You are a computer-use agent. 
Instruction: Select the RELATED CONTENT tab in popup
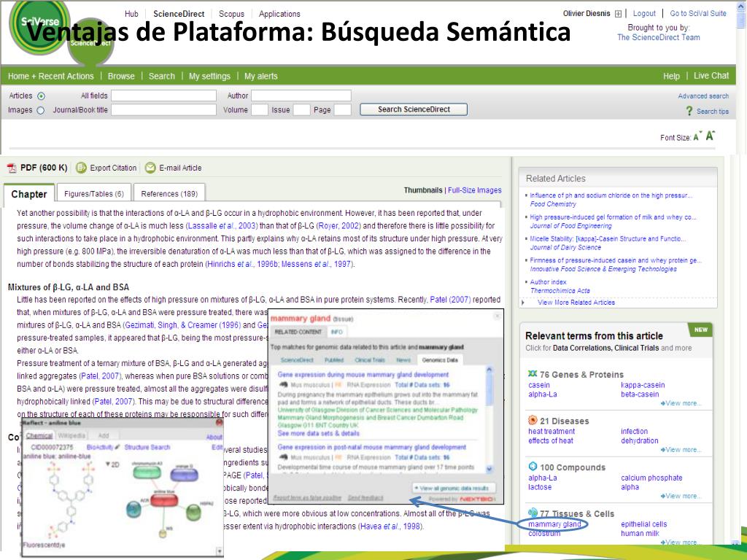(x=298, y=332)
